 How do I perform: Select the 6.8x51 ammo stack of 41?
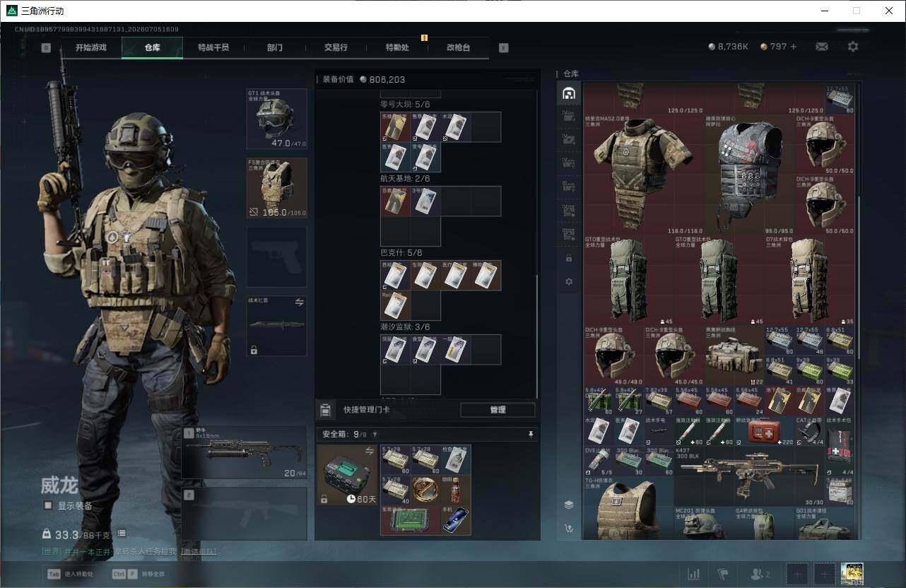pyautogui.click(x=779, y=370)
